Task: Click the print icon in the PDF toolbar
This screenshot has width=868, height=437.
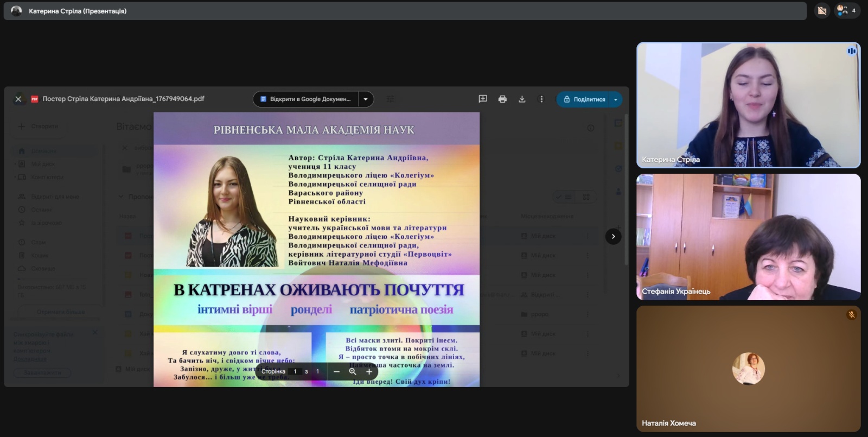Action: [x=502, y=99]
